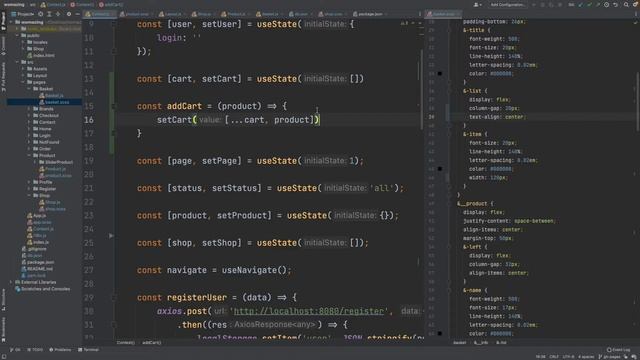The image size is (640, 360).
Task: Click Select Opened File target icon
Action: [41, 14]
